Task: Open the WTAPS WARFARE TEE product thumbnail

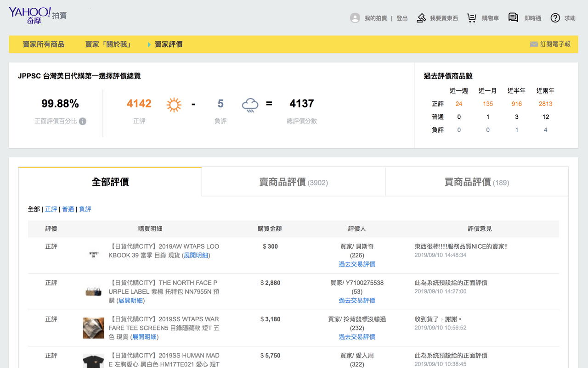Action: (93, 328)
